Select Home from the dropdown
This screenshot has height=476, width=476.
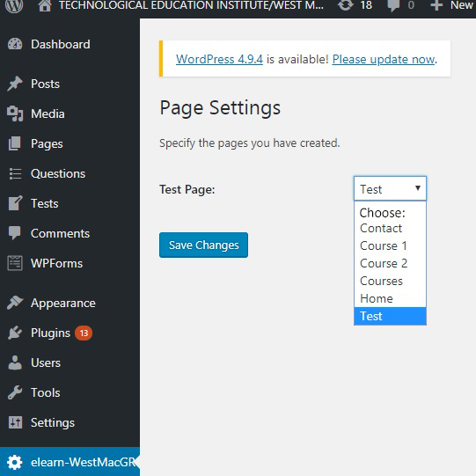390,299
